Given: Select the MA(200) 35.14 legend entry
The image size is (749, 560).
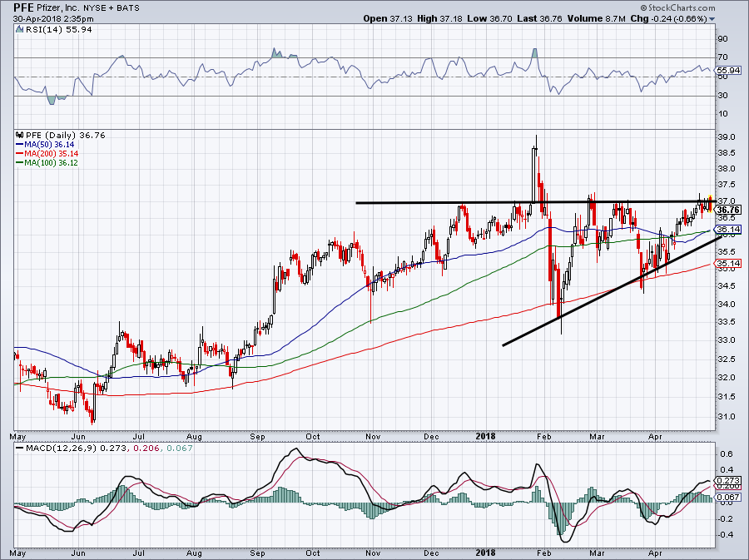Looking at the screenshot, I should point(47,154).
